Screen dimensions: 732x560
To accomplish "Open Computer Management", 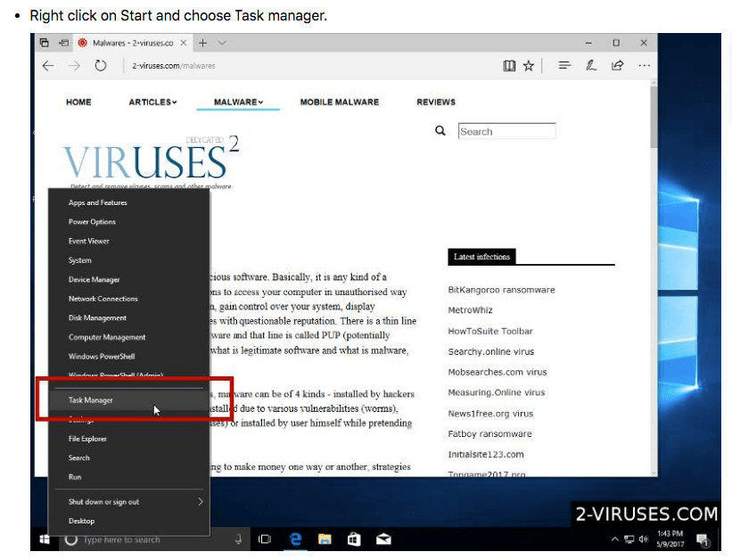I will click(129, 337).
